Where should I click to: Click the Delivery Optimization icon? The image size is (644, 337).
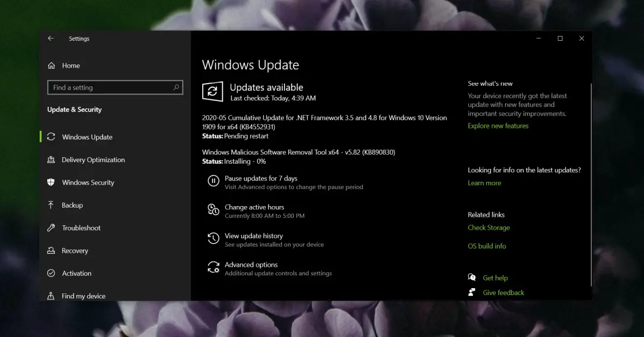[51, 160]
